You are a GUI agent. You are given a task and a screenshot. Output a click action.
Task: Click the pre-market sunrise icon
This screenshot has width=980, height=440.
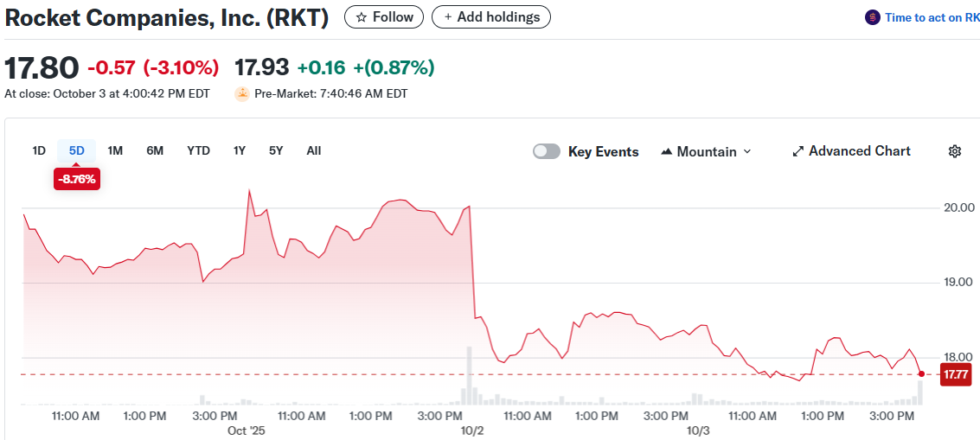click(242, 93)
